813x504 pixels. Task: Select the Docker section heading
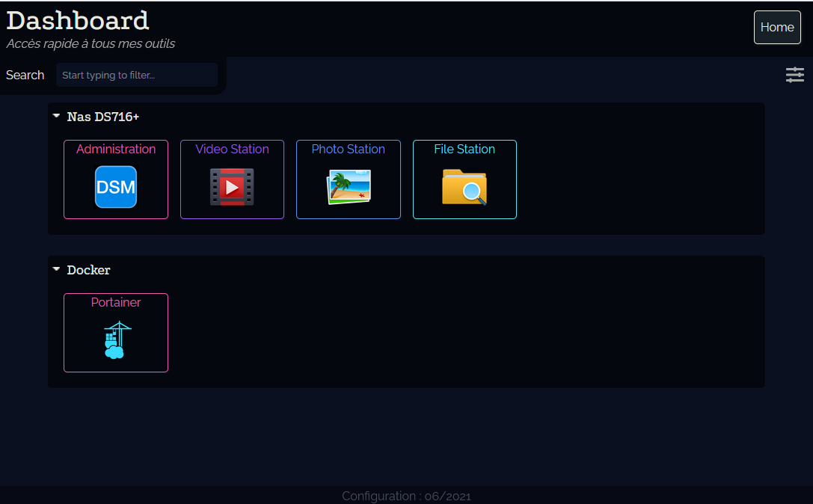[x=88, y=270]
